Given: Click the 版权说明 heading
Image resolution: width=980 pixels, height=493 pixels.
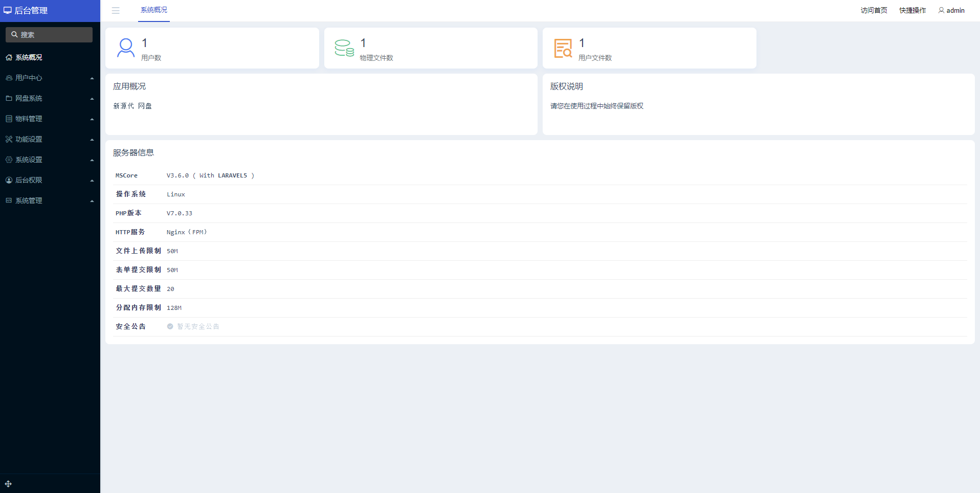Looking at the screenshot, I should click(567, 86).
